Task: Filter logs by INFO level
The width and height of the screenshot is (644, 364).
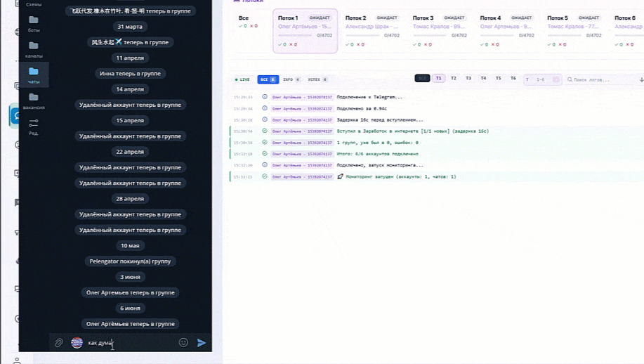Action: (291, 79)
